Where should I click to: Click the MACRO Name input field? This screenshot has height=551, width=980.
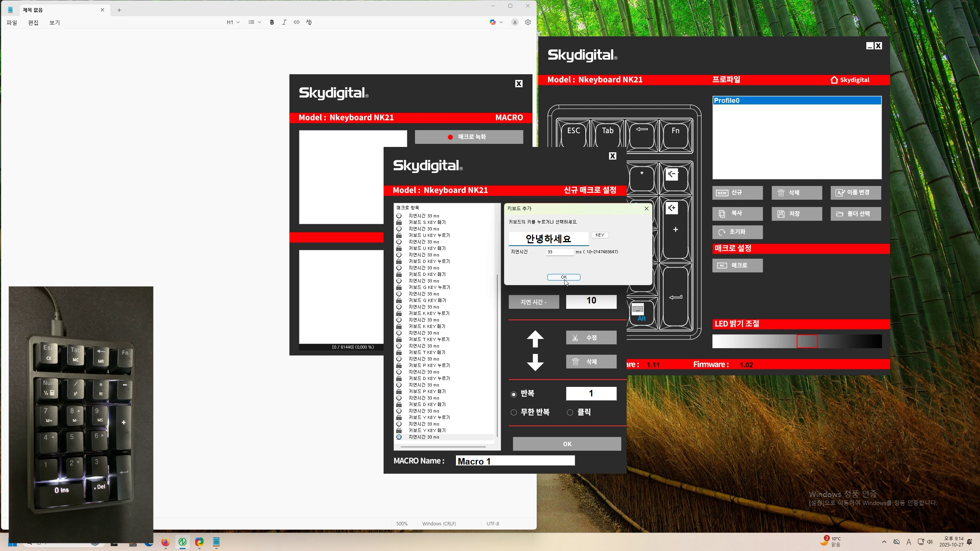pyautogui.click(x=515, y=461)
